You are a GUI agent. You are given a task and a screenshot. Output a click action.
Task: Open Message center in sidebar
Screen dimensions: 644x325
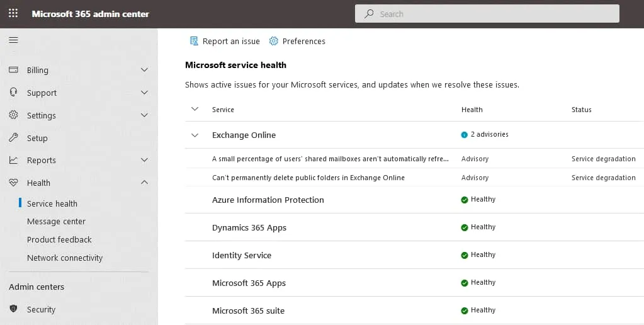tap(56, 222)
